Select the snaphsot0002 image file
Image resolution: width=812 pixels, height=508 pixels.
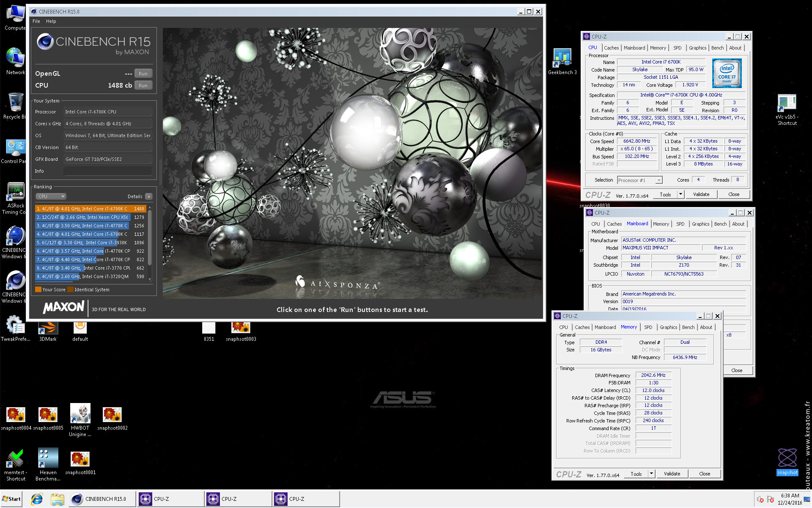pos(112,419)
